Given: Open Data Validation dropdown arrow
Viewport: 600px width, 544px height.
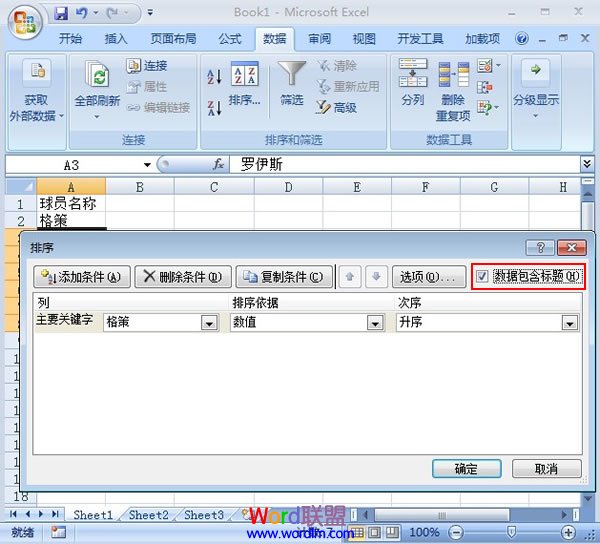Looking at the screenshot, I should click(x=498, y=66).
